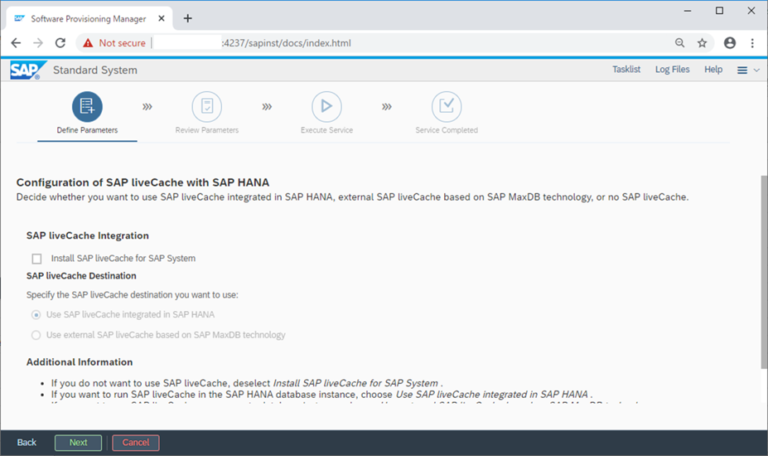Viewport: 768px width, 456px height.
Task: Open the browser zoom magnifier icon
Action: click(680, 43)
